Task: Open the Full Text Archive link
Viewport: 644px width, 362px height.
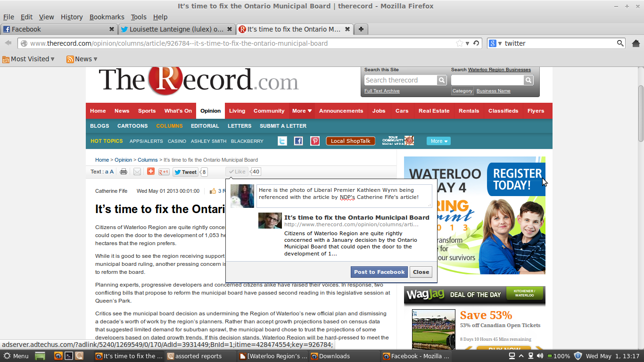Action: coord(382,91)
